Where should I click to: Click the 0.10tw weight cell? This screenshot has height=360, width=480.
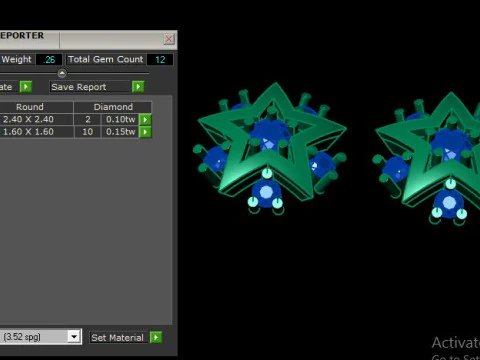point(120,119)
